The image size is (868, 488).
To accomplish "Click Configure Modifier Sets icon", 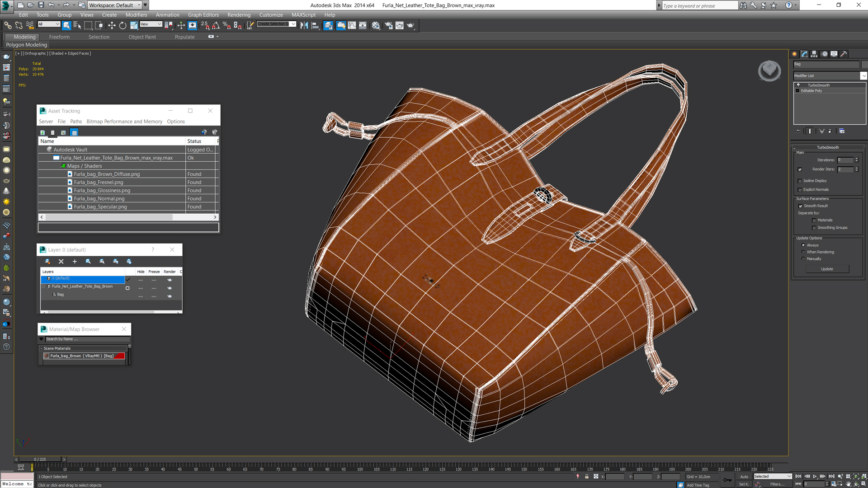I will point(842,131).
